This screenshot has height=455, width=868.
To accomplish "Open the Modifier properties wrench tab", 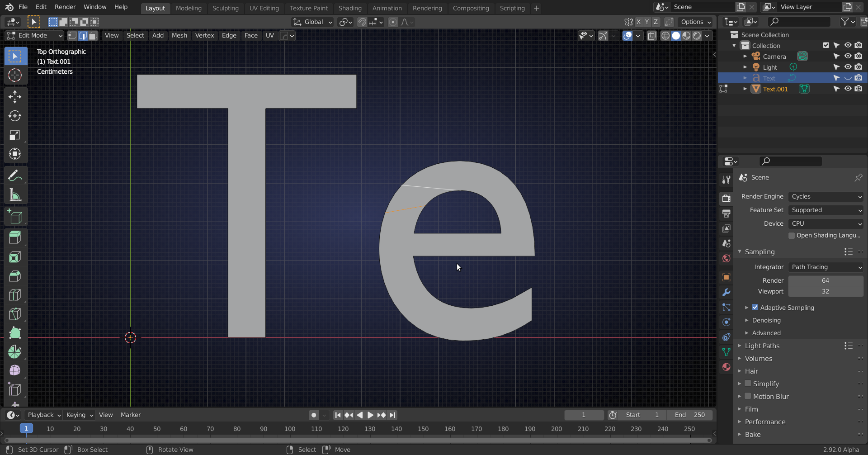I will [726, 292].
